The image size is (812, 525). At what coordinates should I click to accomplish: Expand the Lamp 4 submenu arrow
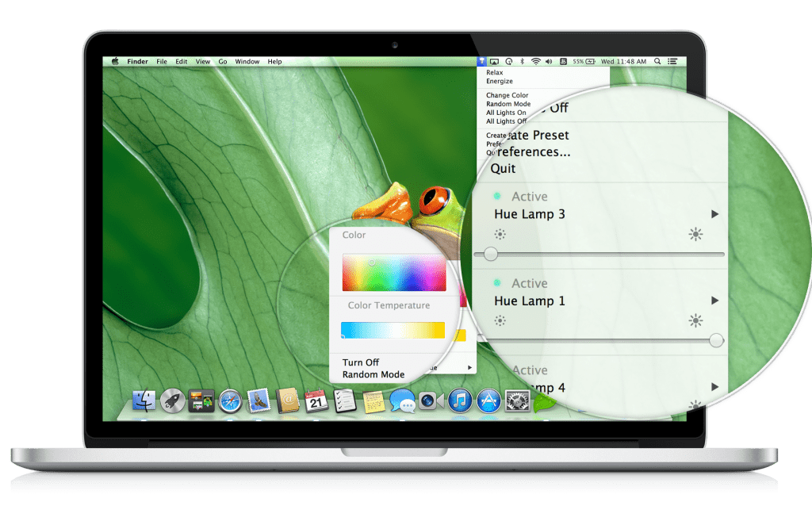pyautogui.click(x=714, y=387)
